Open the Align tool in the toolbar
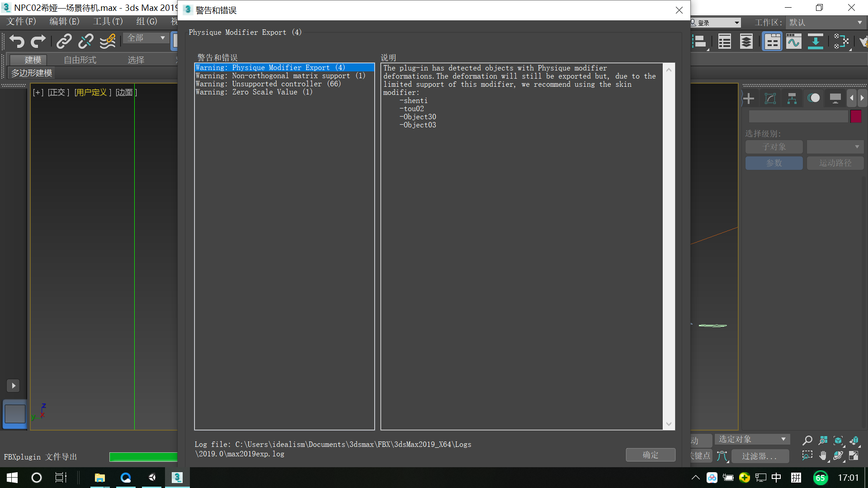This screenshot has width=868, height=488. pos(699,42)
